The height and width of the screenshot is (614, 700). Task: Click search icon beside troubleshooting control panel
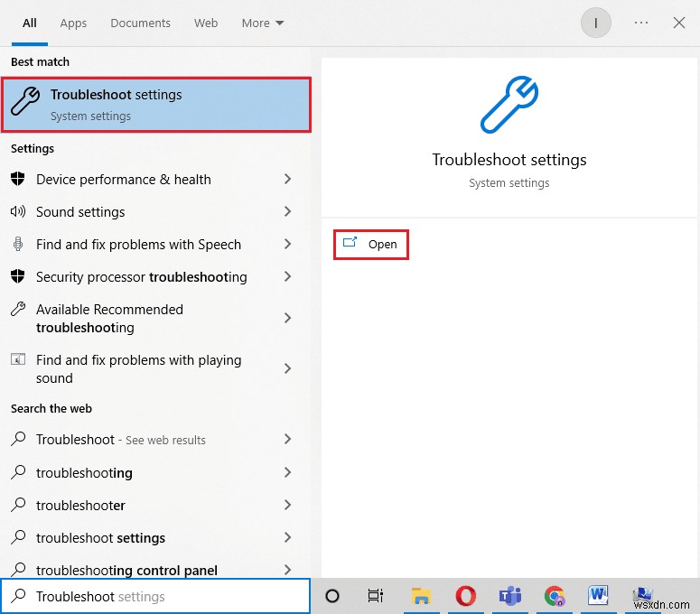[18, 569]
